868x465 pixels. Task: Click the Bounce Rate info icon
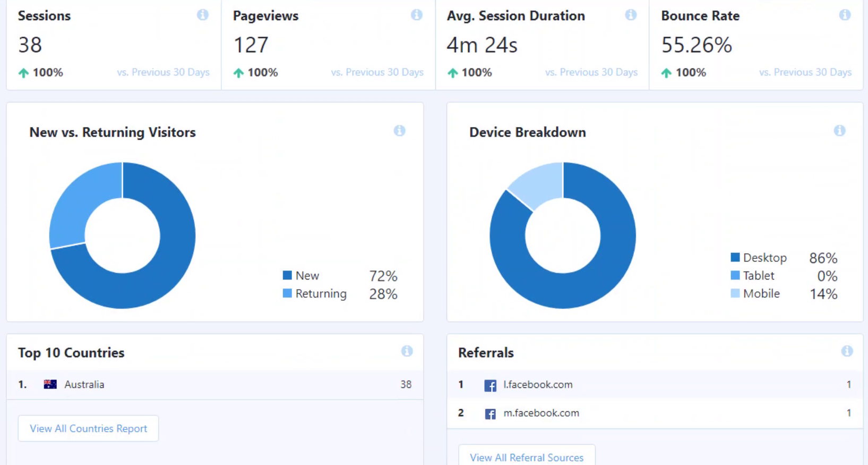coord(845,15)
